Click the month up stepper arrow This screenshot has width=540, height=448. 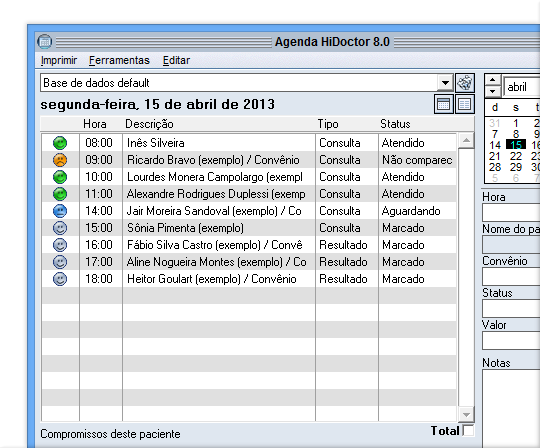click(x=492, y=80)
